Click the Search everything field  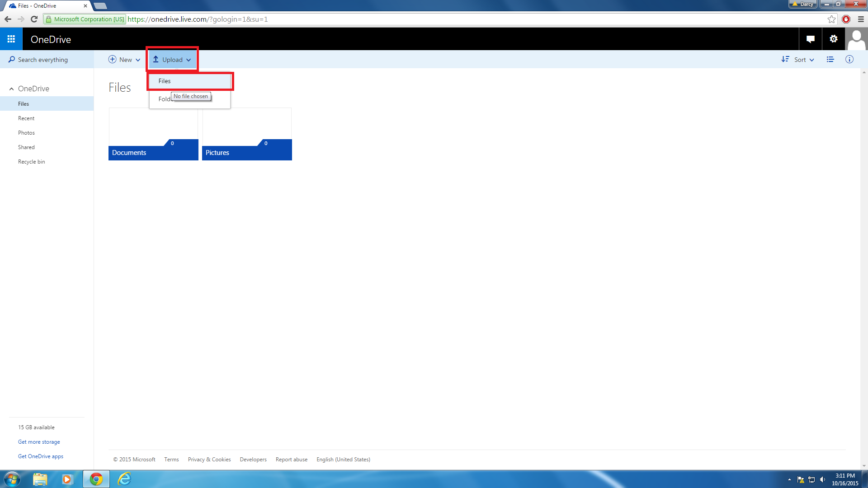pyautogui.click(x=47, y=60)
